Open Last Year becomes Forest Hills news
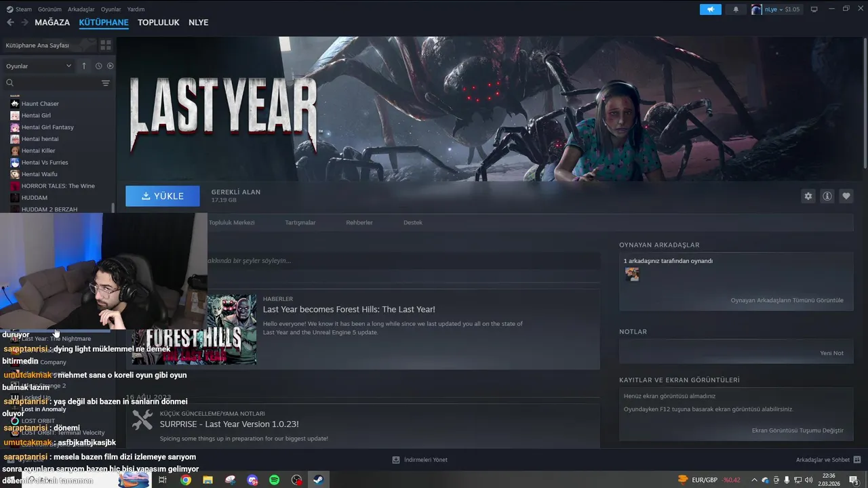The width and height of the screenshot is (868, 488). pyautogui.click(x=349, y=309)
